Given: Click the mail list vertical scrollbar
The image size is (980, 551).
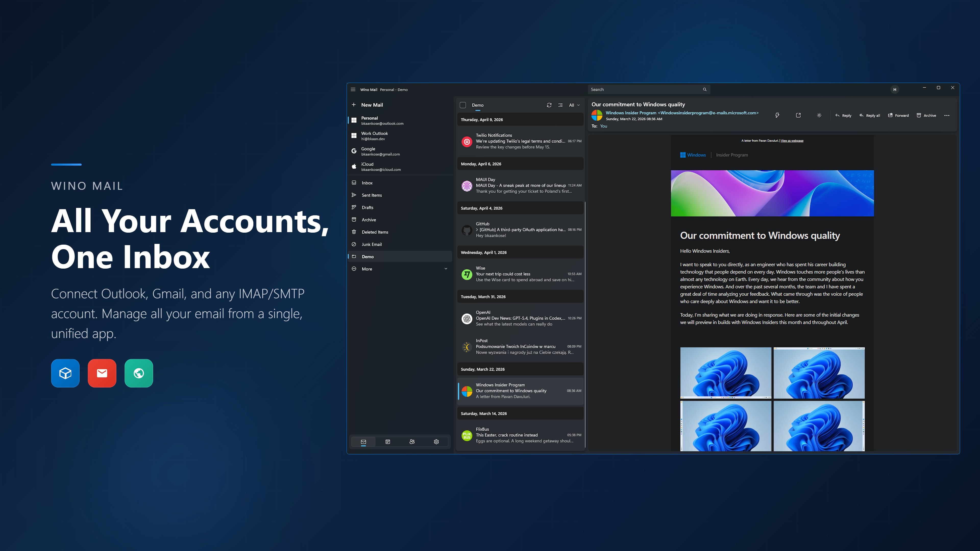Looking at the screenshot, I should click(x=585, y=325).
